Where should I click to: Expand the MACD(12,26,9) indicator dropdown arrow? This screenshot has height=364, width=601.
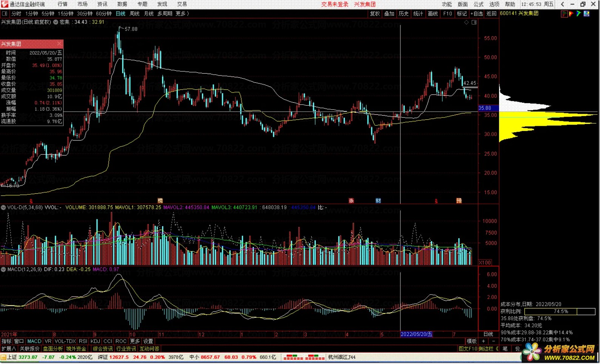[x=3, y=269]
